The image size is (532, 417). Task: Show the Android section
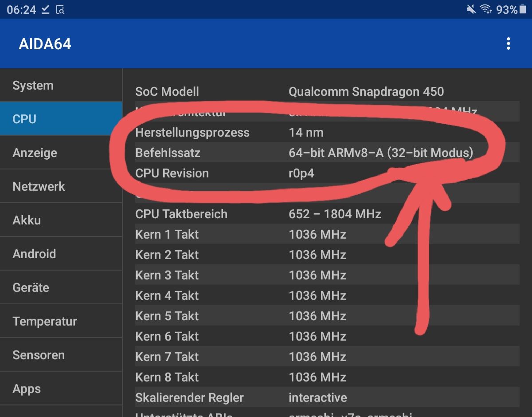[61, 254]
